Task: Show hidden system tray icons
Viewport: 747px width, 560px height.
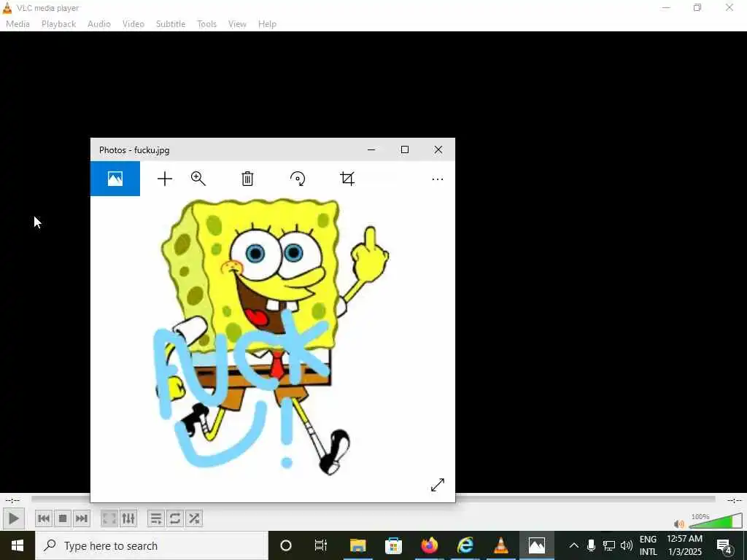Action: (x=574, y=545)
